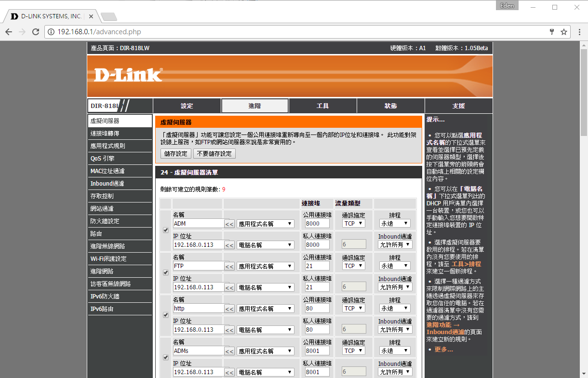Click << button beside ADMs application name

coord(229,351)
